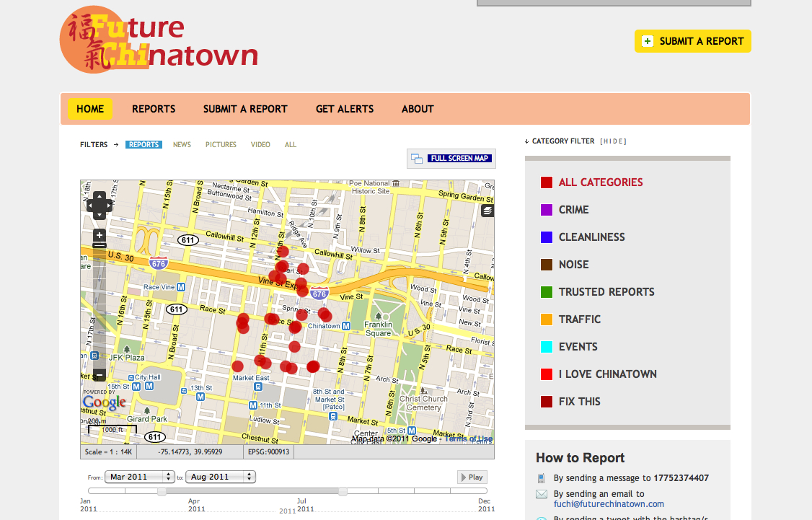Collapse the Category Filter arrow
The width and height of the screenshot is (812, 520).
pyautogui.click(x=526, y=141)
